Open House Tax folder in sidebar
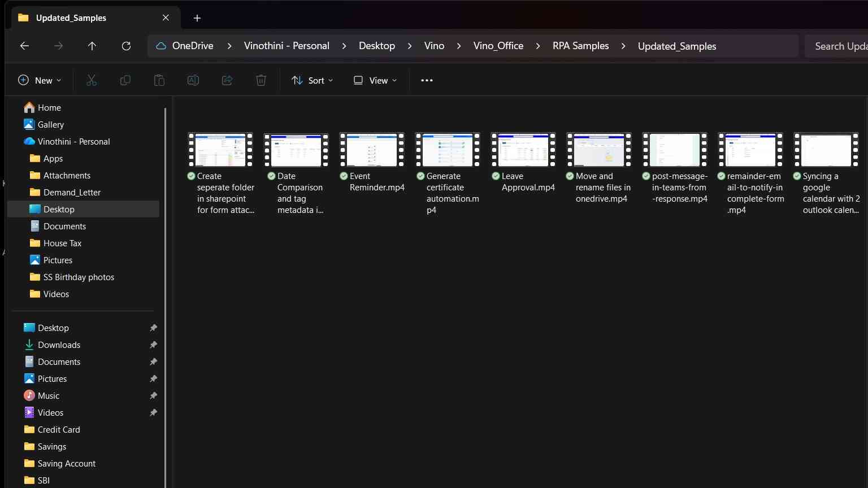Image resolution: width=868 pixels, height=488 pixels. [x=63, y=243]
